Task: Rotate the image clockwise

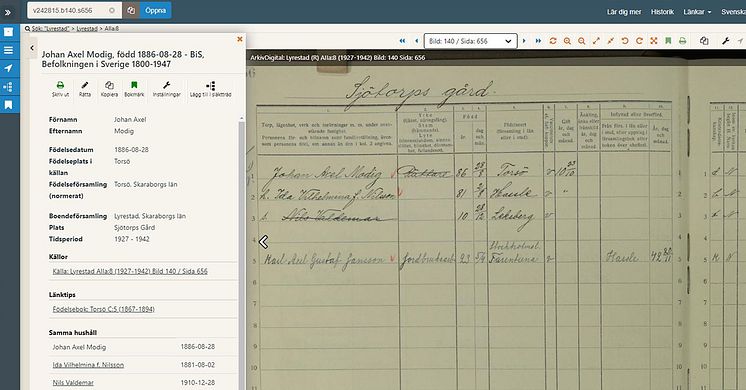Action: click(x=639, y=41)
